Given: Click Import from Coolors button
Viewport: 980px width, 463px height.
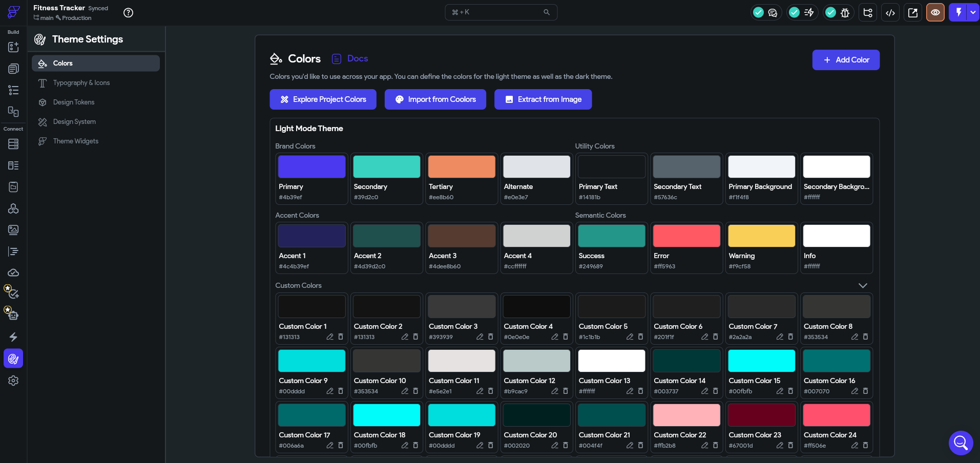Looking at the screenshot, I should 435,99.
